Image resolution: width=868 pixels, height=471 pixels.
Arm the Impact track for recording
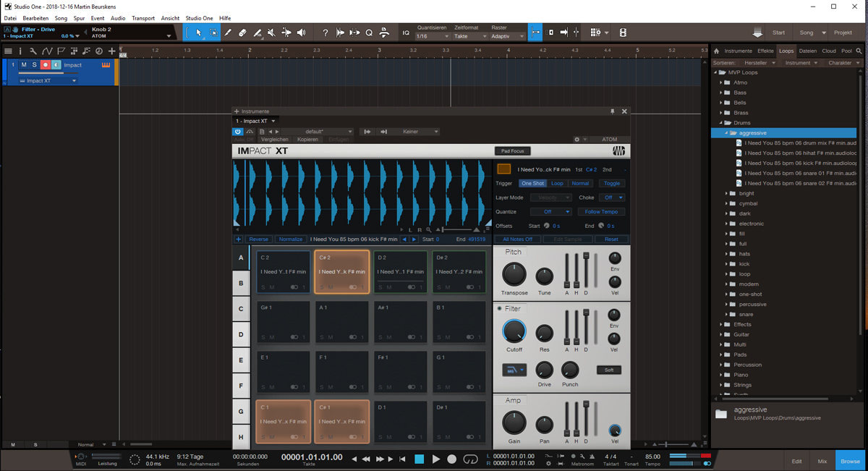45,65
